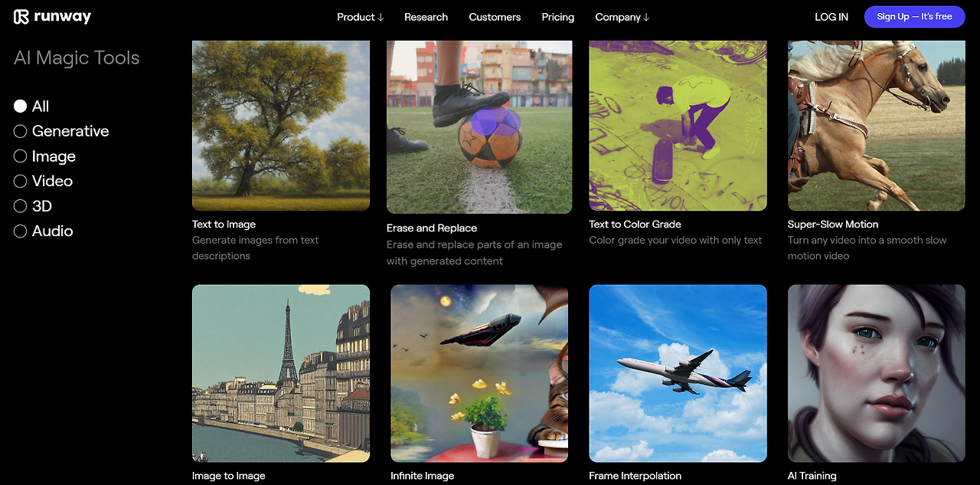Image resolution: width=980 pixels, height=485 pixels.
Task: Pick the Audio radio filter
Action: click(20, 231)
